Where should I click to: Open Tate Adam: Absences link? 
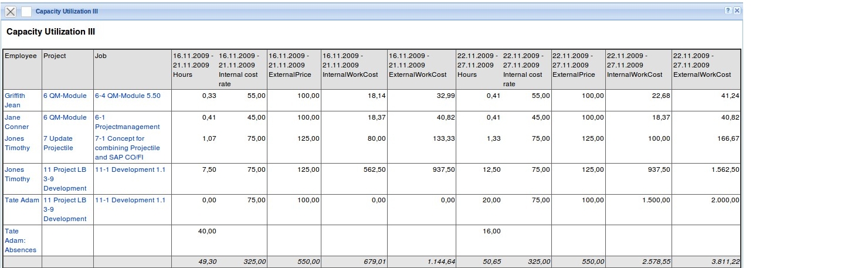pyautogui.click(x=21, y=240)
